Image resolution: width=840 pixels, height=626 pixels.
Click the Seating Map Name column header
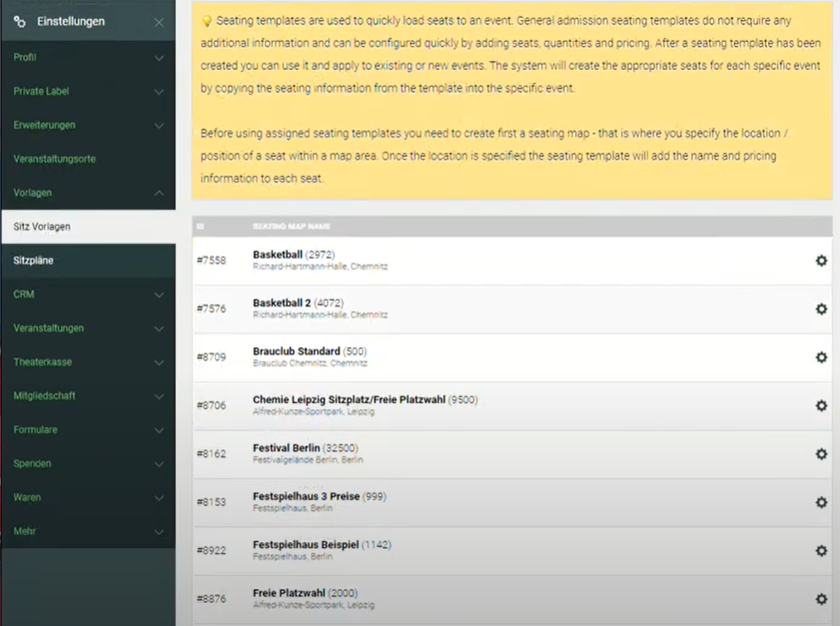click(291, 226)
